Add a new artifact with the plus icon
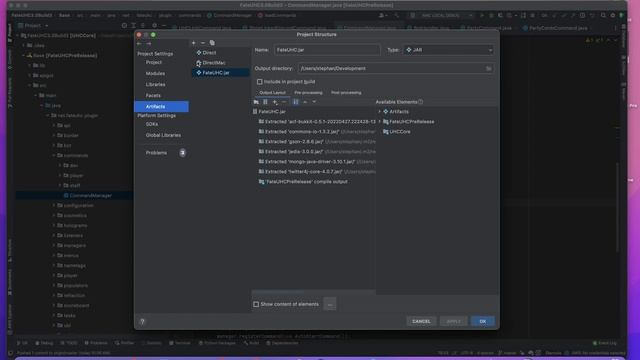This screenshot has width=640, height=360. (x=193, y=43)
